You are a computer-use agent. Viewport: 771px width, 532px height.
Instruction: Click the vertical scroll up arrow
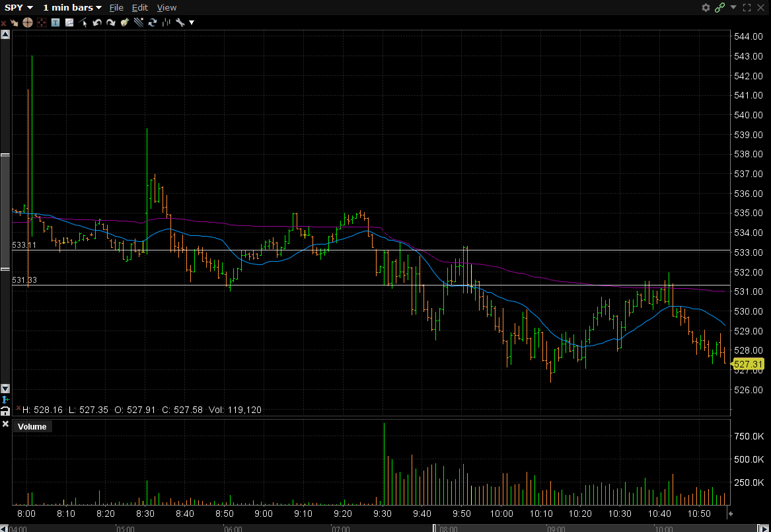point(5,34)
